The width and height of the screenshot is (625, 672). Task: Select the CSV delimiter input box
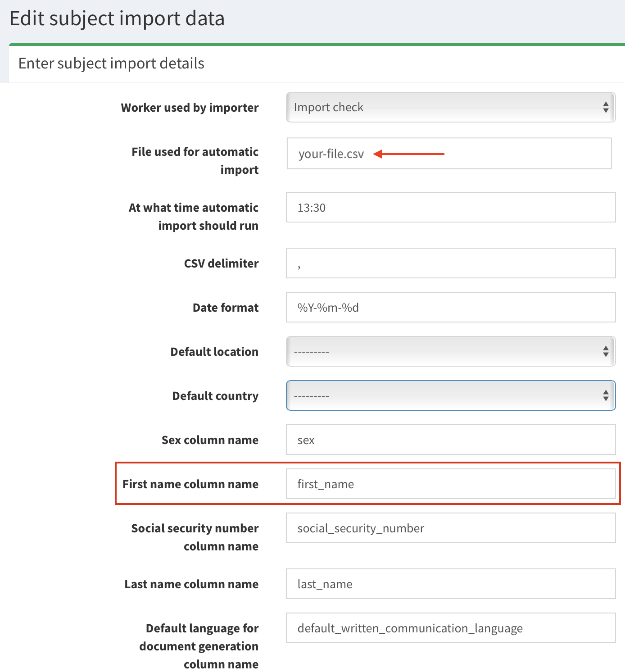point(450,263)
